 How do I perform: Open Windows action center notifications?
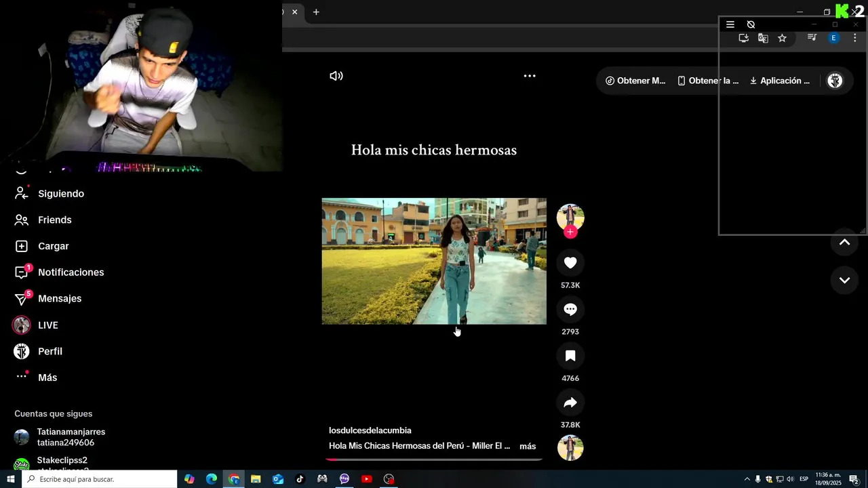[854, 479]
